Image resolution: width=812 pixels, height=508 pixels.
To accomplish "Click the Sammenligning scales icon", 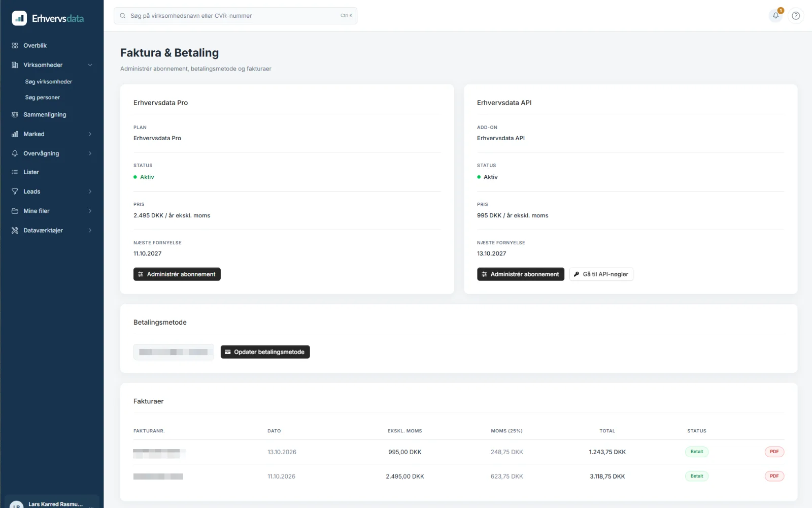I will pyautogui.click(x=15, y=115).
